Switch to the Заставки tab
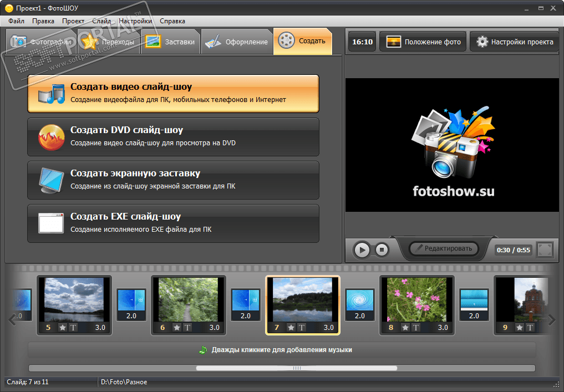 click(x=170, y=42)
